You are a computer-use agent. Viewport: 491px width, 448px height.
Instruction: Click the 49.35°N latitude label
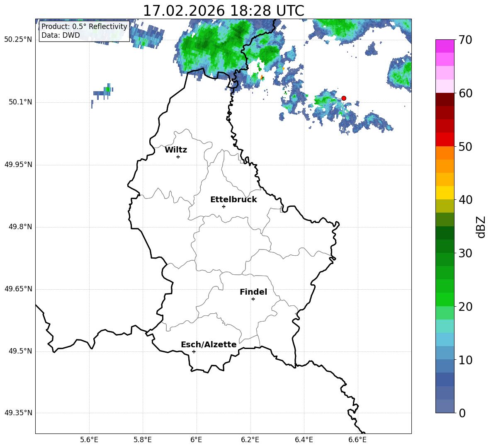pos(18,413)
